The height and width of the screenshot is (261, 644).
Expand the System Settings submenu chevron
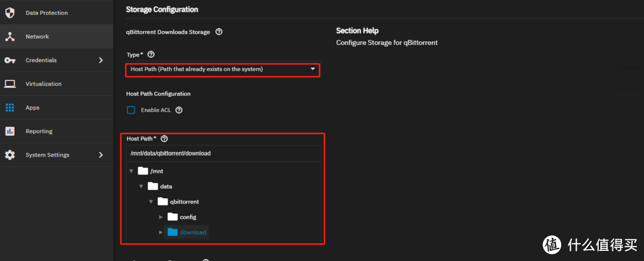click(x=101, y=155)
